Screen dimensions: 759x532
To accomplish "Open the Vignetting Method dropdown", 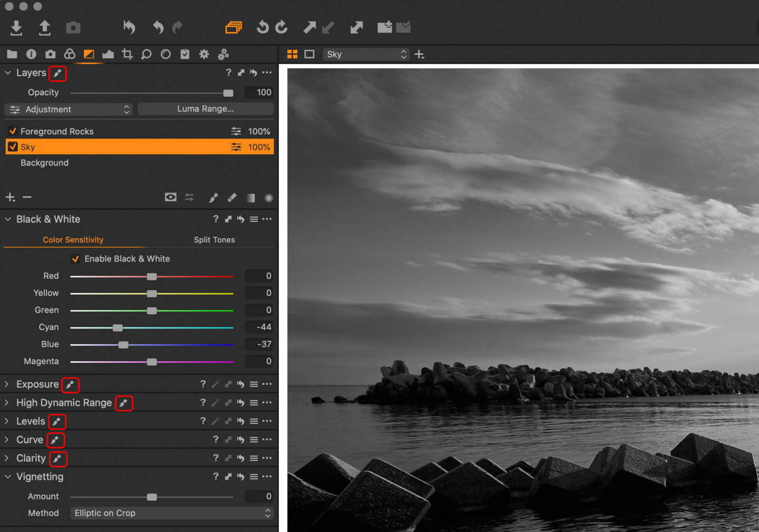I will [x=172, y=513].
